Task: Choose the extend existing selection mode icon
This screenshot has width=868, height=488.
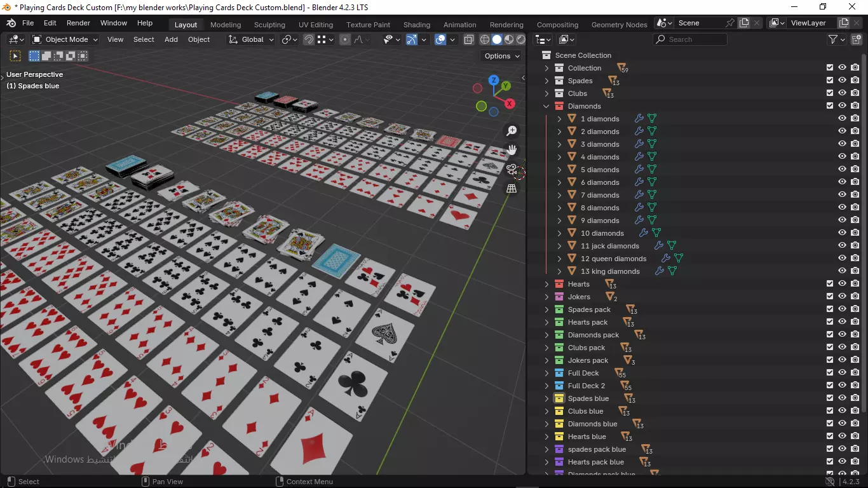Action: tap(46, 56)
